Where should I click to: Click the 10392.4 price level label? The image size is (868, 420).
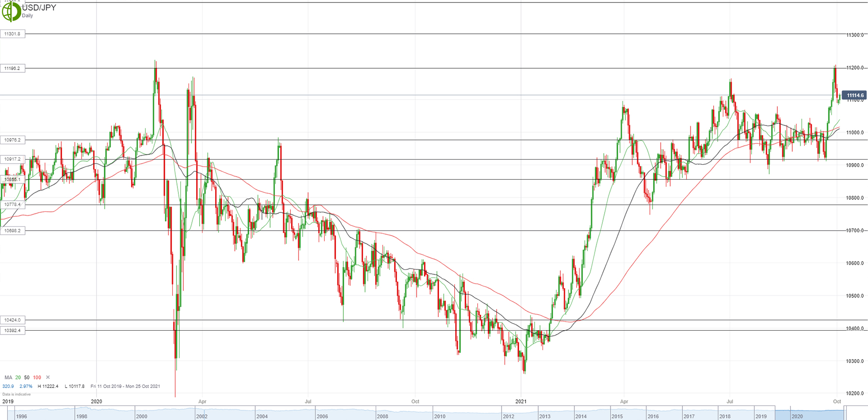(x=13, y=331)
